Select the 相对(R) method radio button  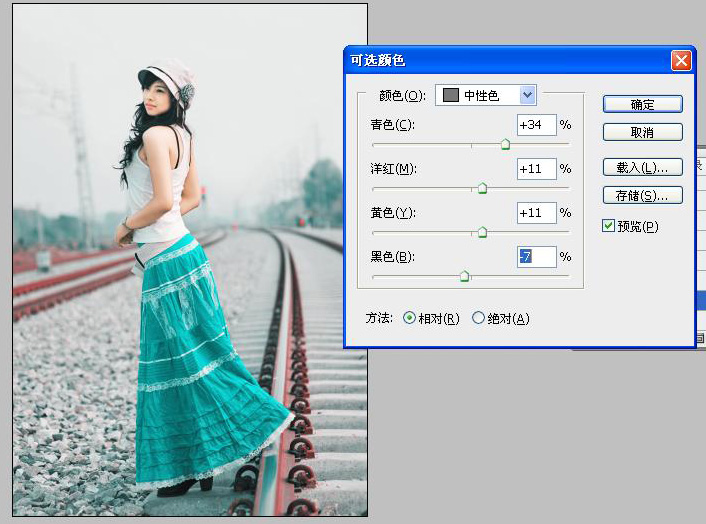(409, 318)
